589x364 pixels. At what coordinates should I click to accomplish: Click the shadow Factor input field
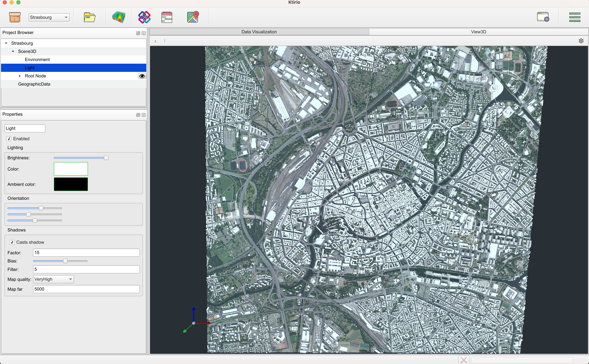(x=86, y=253)
